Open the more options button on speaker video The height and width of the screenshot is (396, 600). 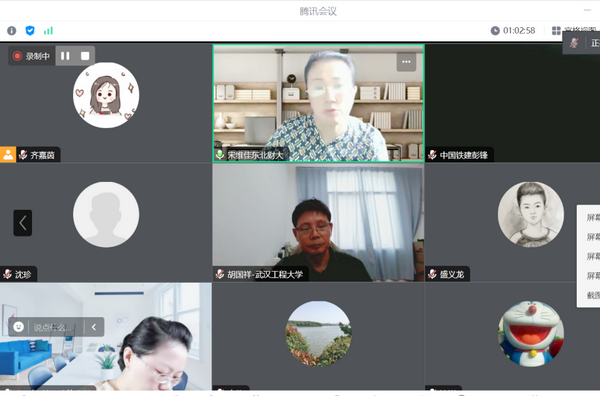pyautogui.click(x=406, y=62)
